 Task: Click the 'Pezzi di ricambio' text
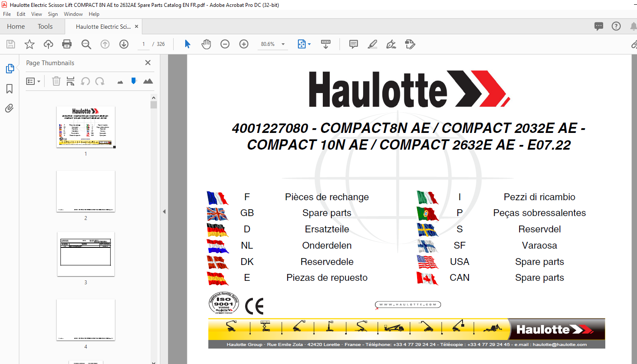(x=540, y=197)
